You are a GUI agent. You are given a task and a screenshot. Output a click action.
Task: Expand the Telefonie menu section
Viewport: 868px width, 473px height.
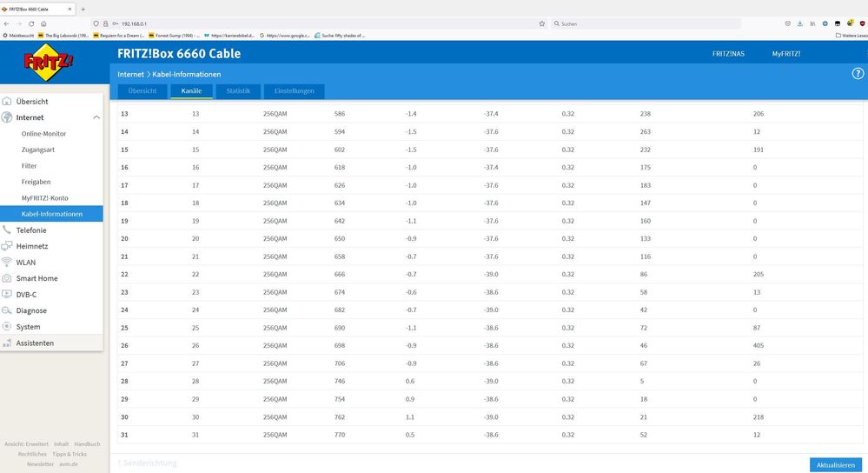coord(31,230)
